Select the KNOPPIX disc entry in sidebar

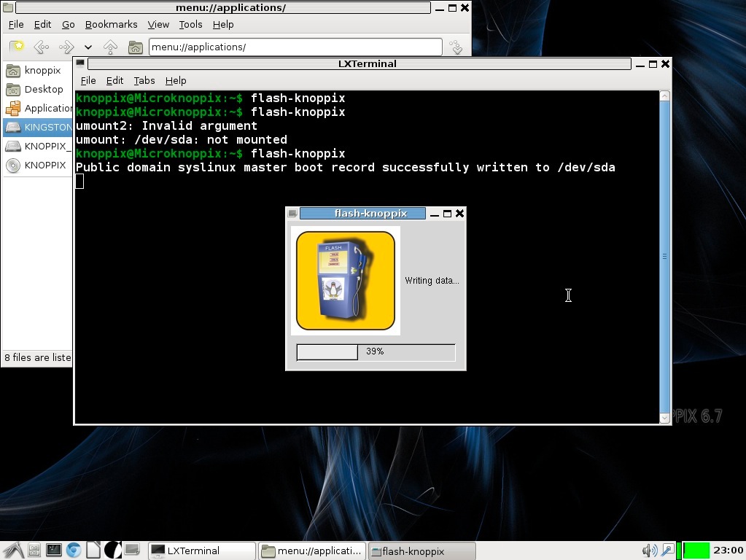pyautogui.click(x=38, y=165)
